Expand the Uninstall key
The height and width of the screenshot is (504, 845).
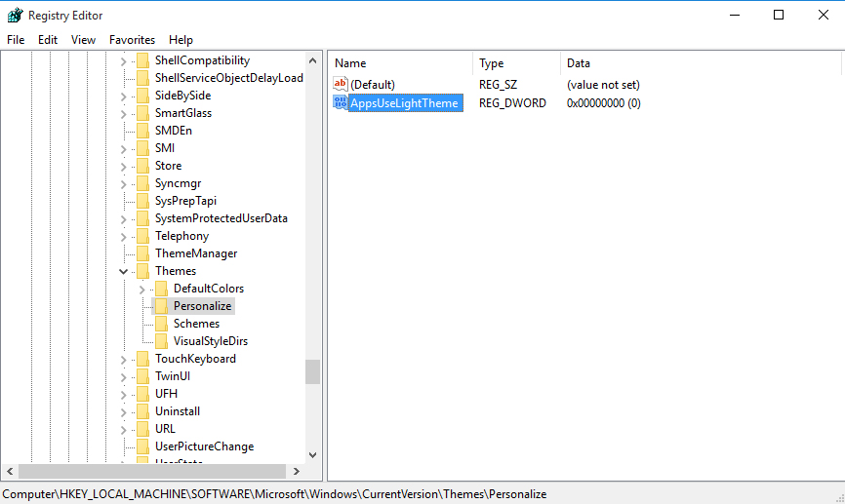pyautogui.click(x=123, y=412)
